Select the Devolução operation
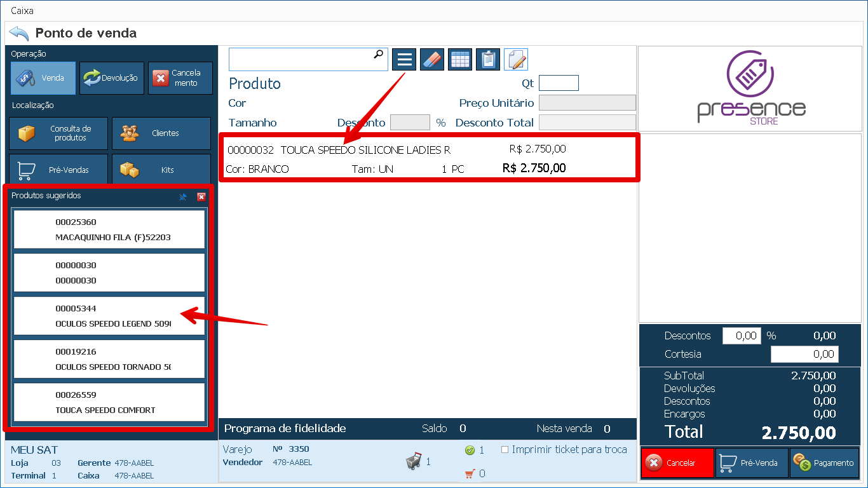Screen dimensions: 868x488 [x=112, y=78]
